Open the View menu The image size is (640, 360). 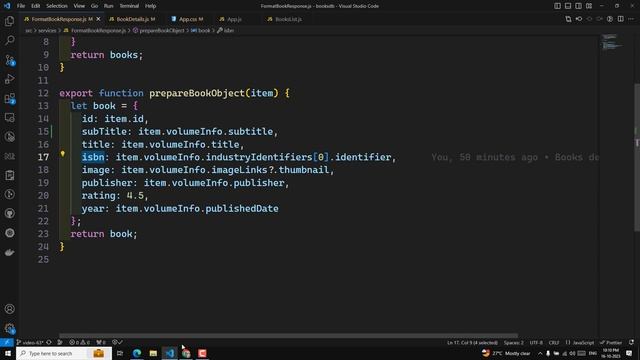coord(79,6)
